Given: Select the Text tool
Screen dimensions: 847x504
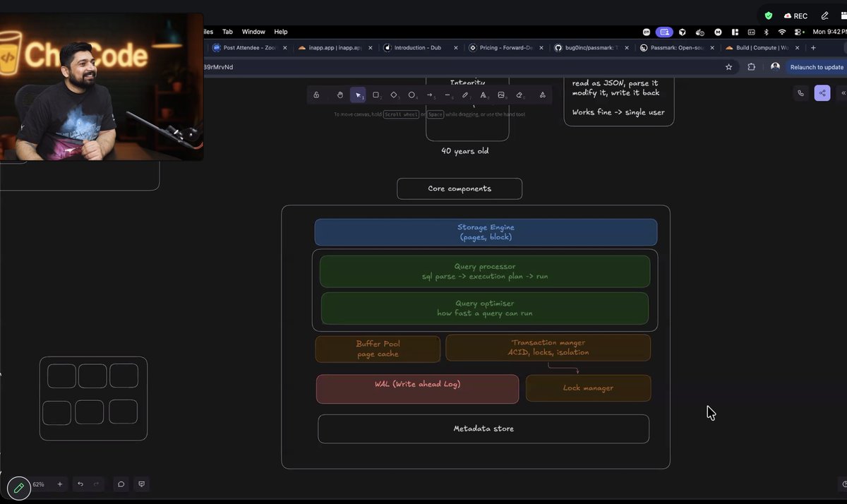Looking at the screenshot, I should [x=483, y=95].
